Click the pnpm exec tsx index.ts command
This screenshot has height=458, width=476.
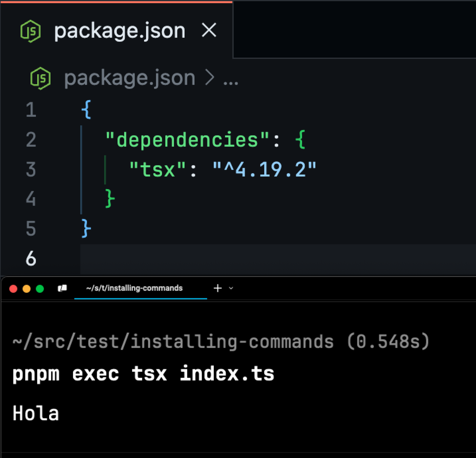[143, 374]
